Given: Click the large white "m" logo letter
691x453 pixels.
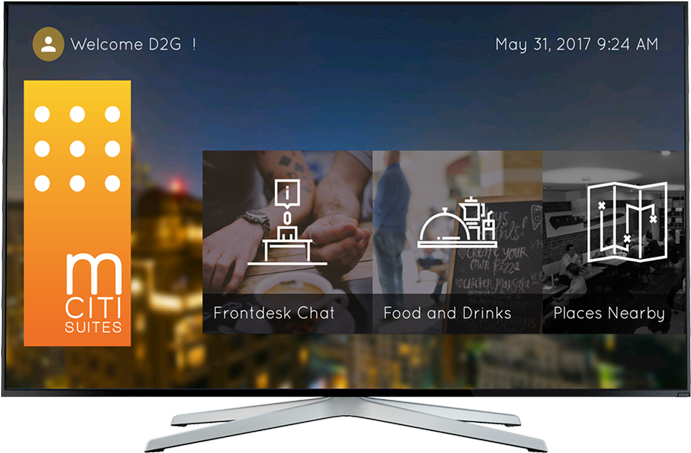Looking at the screenshot, I should [94, 274].
